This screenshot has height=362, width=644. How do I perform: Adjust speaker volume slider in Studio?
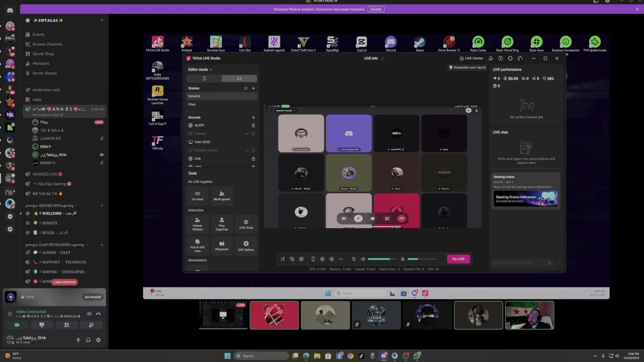point(382,259)
